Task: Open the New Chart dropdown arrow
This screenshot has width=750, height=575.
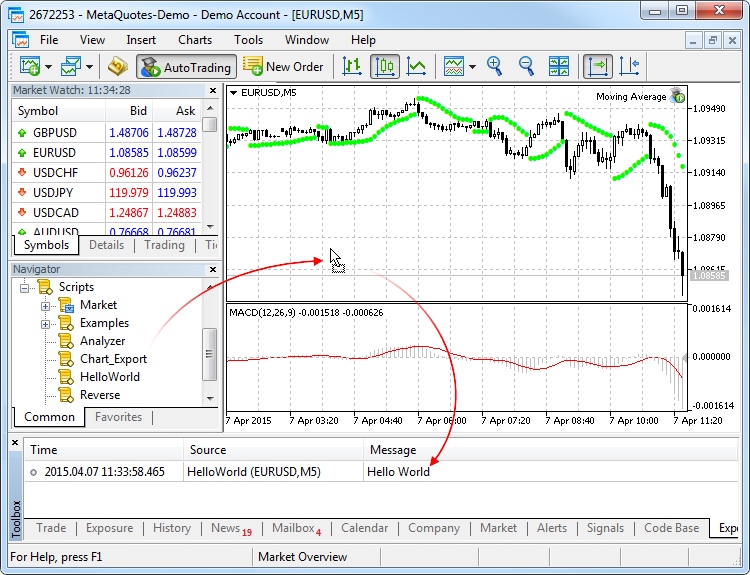Action: 48,67
